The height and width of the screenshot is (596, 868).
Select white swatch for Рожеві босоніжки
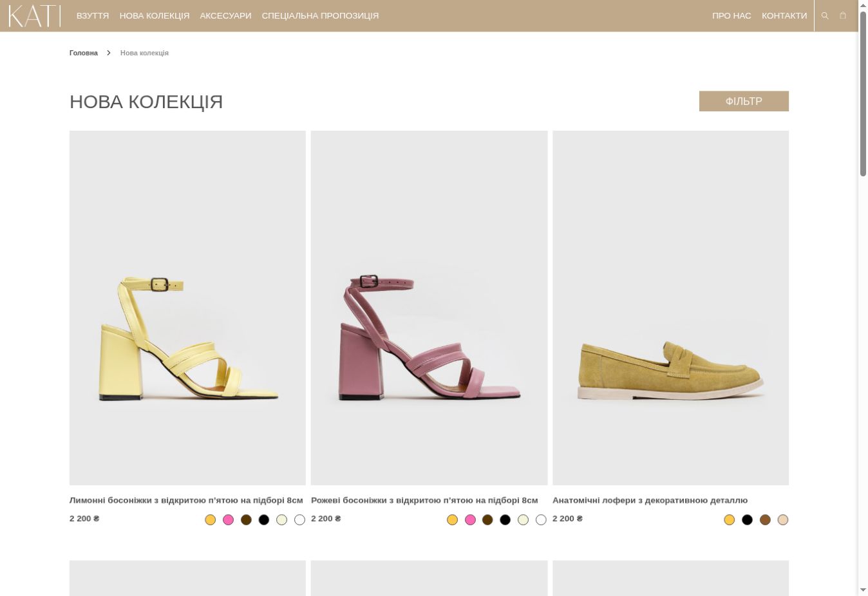(x=541, y=520)
